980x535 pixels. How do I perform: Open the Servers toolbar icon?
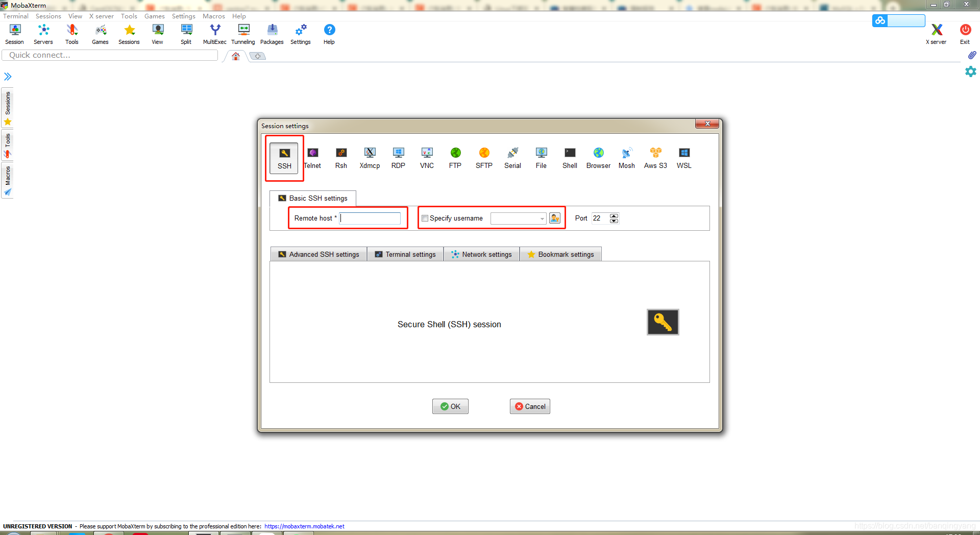tap(43, 34)
